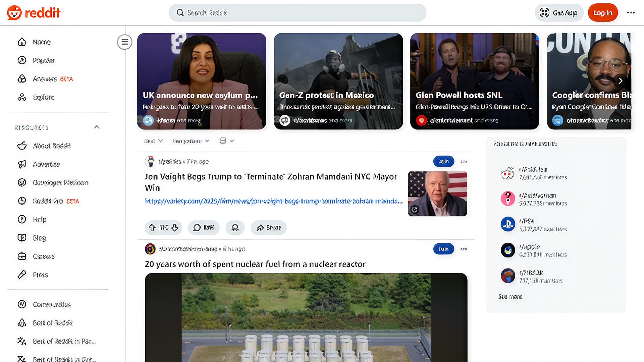Image resolution: width=644 pixels, height=362 pixels.
Task: Click See more under Popular Communities
Action: click(x=510, y=297)
